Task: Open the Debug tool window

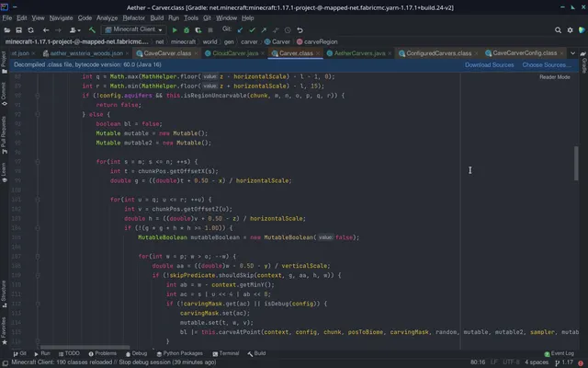Action: point(136,353)
